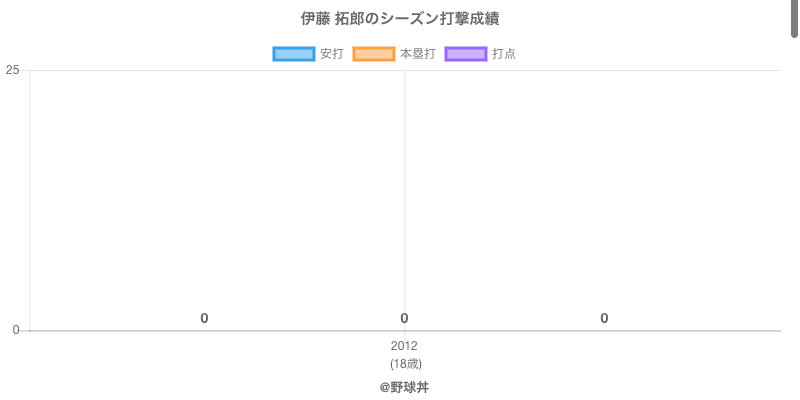The height and width of the screenshot is (400, 800).
Task: Click the @野球丼 credit text
Action: [404, 388]
